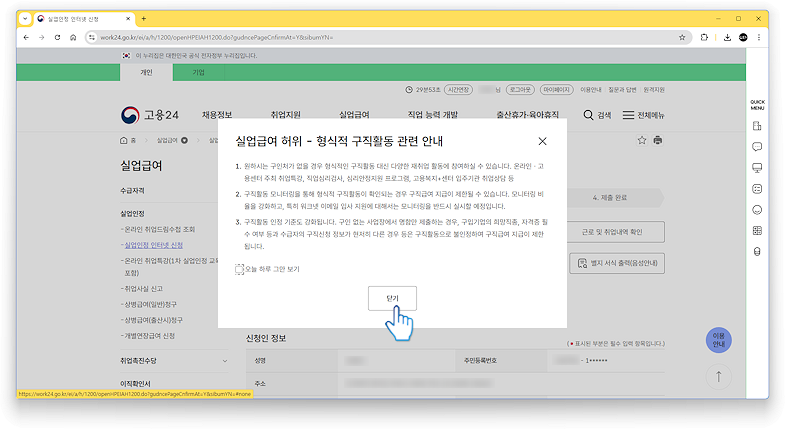This screenshot has height=429, width=785.
Task: Click the tab search dropdown arrow
Action: (x=25, y=19)
